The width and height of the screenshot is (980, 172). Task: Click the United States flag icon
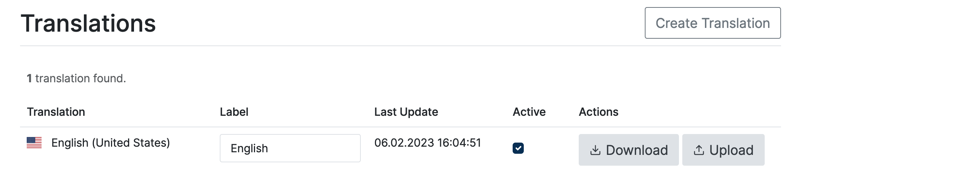(x=34, y=143)
